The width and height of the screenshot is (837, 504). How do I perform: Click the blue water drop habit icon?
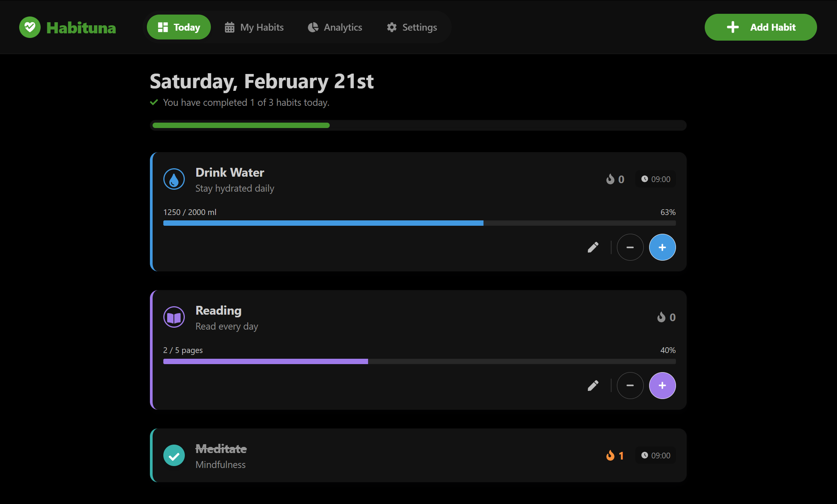(174, 179)
